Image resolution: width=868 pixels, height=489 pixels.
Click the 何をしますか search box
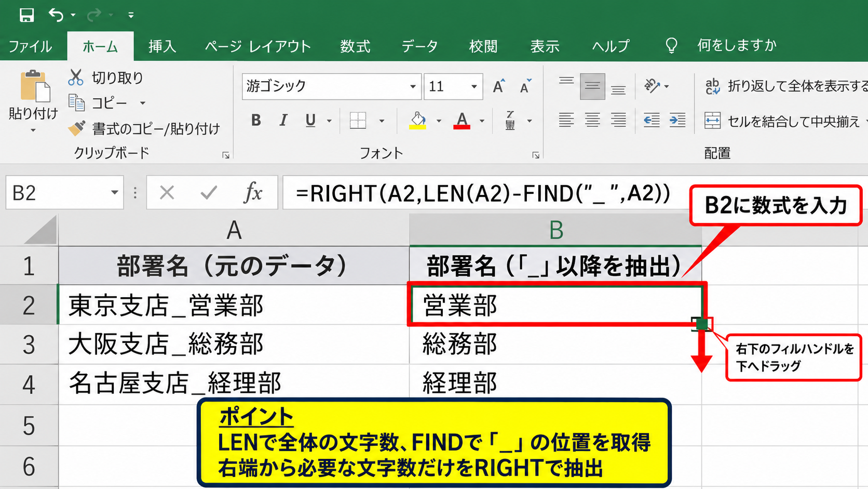tap(737, 46)
